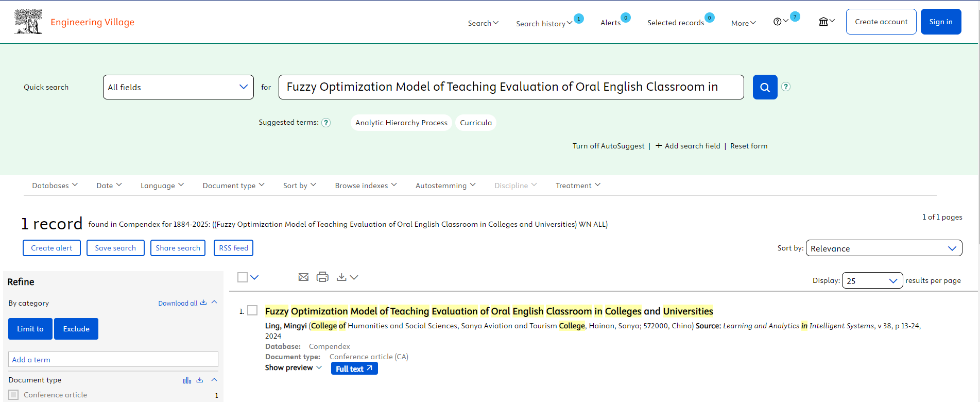The width and height of the screenshot is (980, 402).
Task: Open Sort by Relevance dropdown
Action: coord(884,248)
